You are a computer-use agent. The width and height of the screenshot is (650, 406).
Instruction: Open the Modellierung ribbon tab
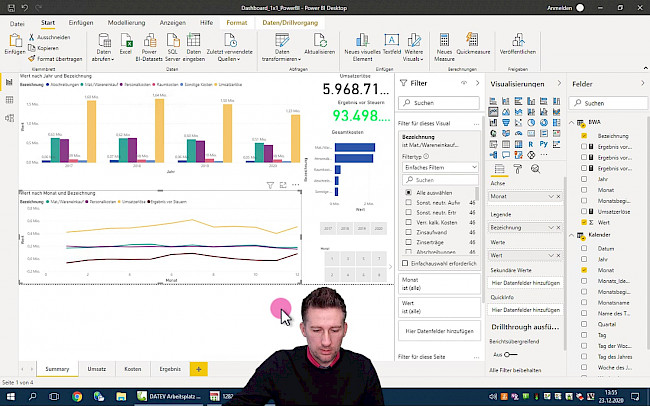coord(125,21)
